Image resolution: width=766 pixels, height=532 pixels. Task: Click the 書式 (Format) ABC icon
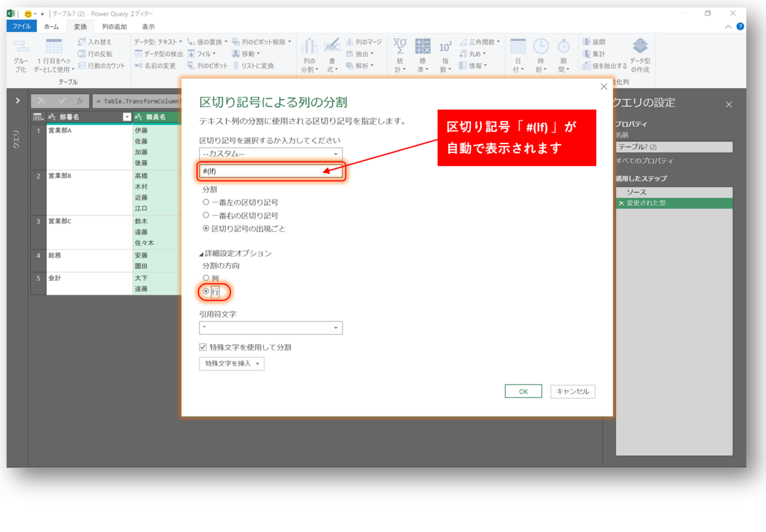point(332,46)
